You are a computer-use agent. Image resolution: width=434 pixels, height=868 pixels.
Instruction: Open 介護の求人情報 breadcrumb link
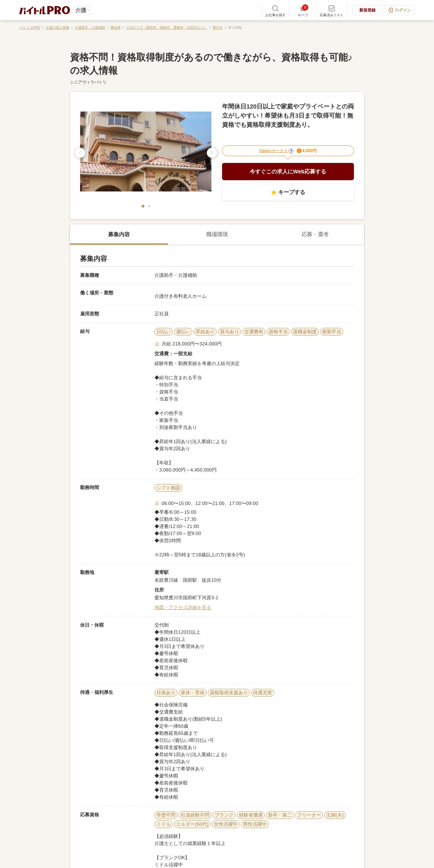(57, 28)
